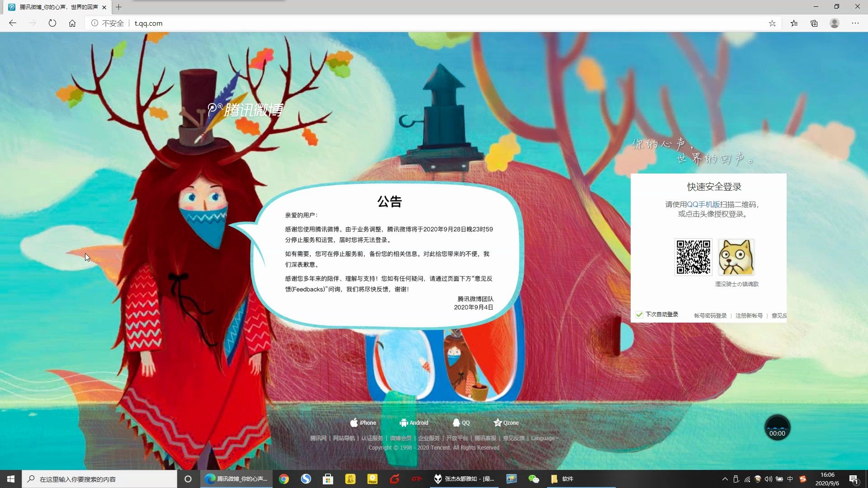Open browser Settings and more menu
868x488 pixels.
pos(855,23)
